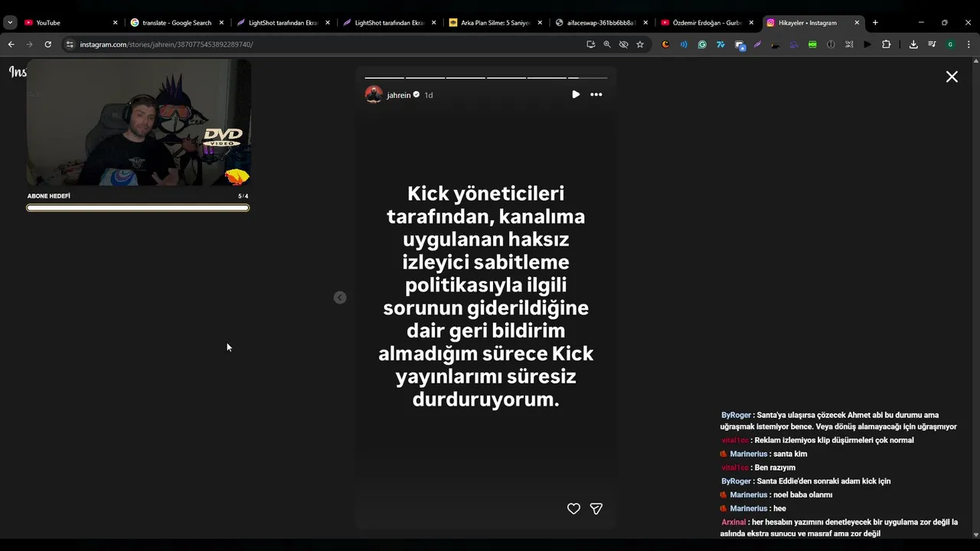The height and width of the screenshot is (551, 980).
Task: View site information for instagram.com
Action: (70, 44)
